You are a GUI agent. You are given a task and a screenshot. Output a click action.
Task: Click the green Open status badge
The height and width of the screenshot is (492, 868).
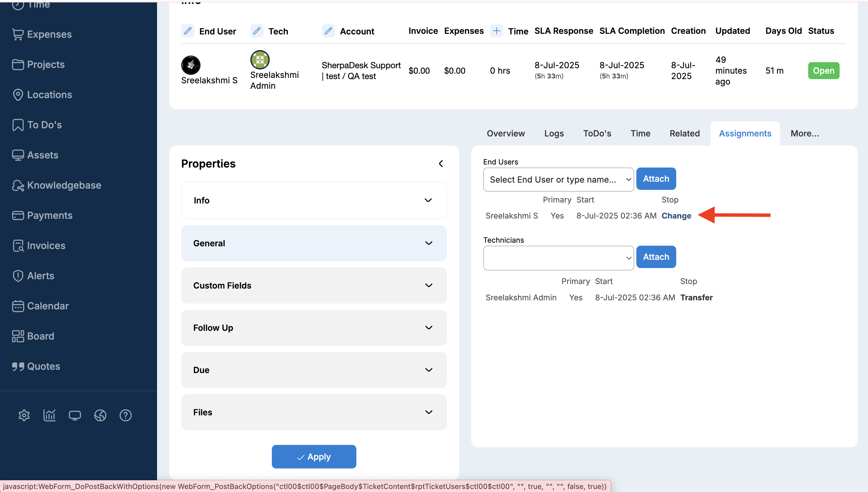[823, 71]
